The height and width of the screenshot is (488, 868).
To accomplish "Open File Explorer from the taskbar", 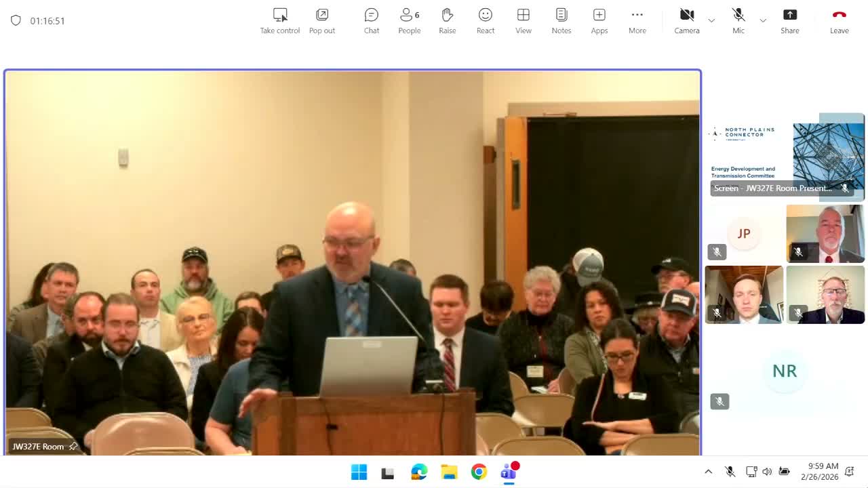I will click(x=449, y=472).
